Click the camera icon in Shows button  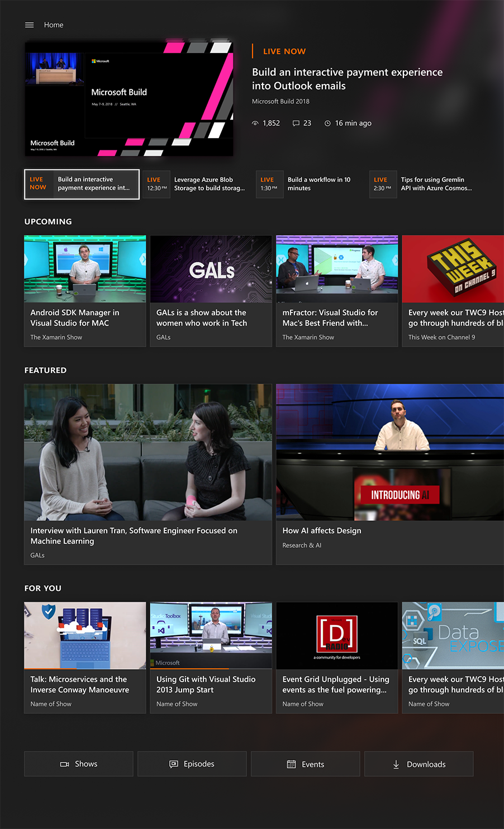tap(65, 764)
